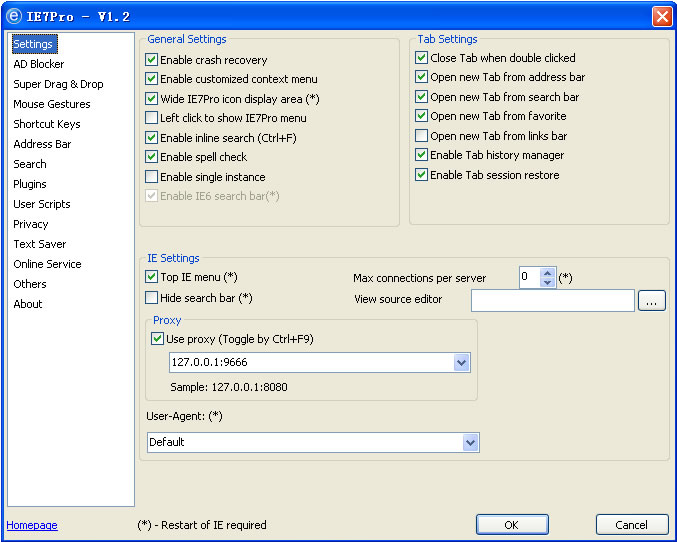This screenshot has width=677, height=542.
Task: Enable Left click to show IE7Pro menu
Action: (x=151, y=117)
